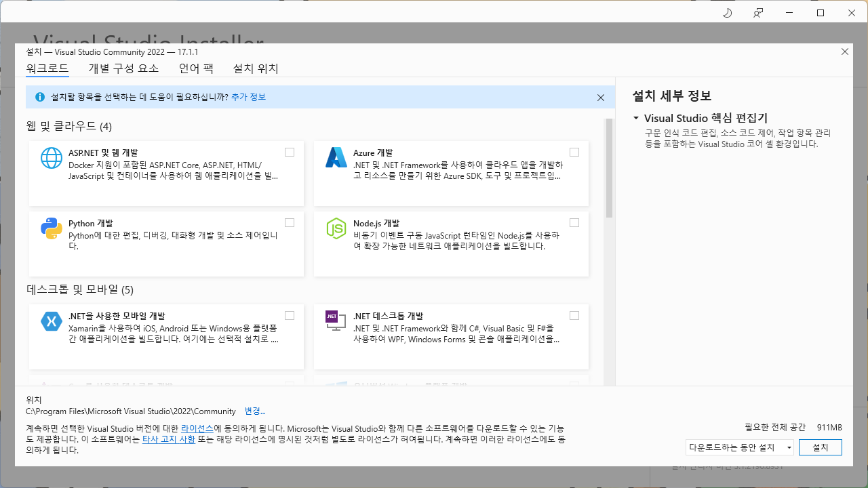Check the .NET을 사용한 모바일 개발 checkbox
This screenshot has height=488, width=868.
[x=290, y=316]
